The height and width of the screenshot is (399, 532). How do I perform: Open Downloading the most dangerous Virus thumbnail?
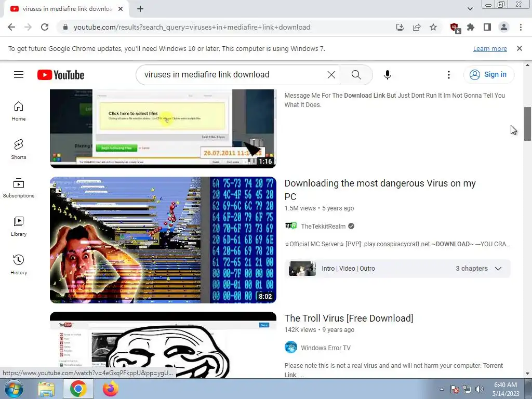(163, 240)
